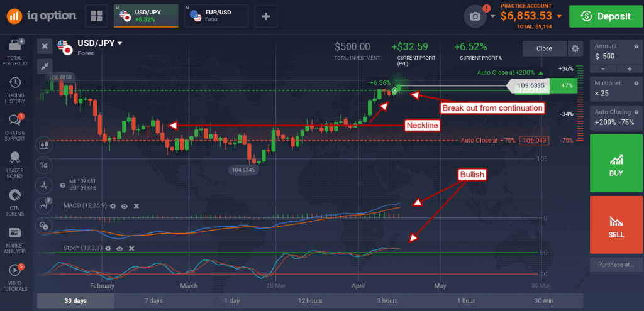This screenshot has height=311, width=644.
Task: Open the drawing tools compass icon
Action: tap(43, 184)
